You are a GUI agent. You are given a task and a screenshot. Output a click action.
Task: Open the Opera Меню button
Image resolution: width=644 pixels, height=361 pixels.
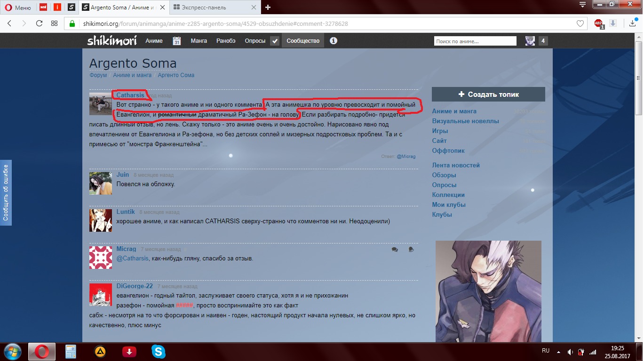click(x=18, y=8)
